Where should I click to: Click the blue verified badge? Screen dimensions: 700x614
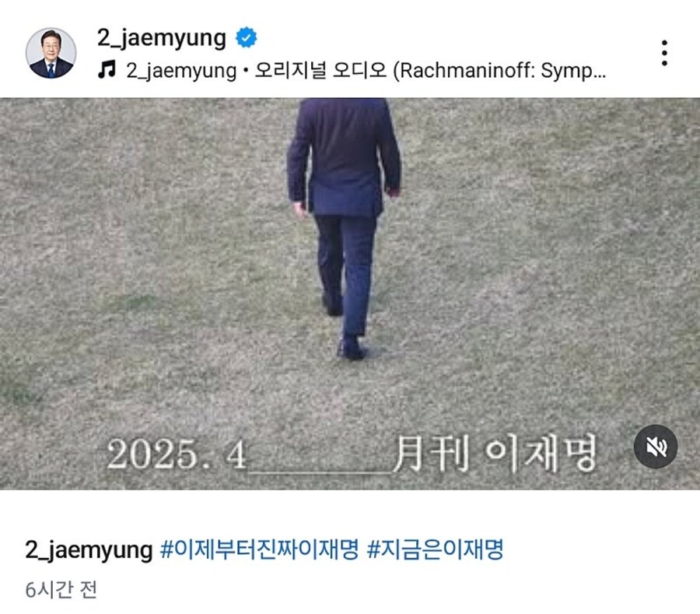[246, 37]
